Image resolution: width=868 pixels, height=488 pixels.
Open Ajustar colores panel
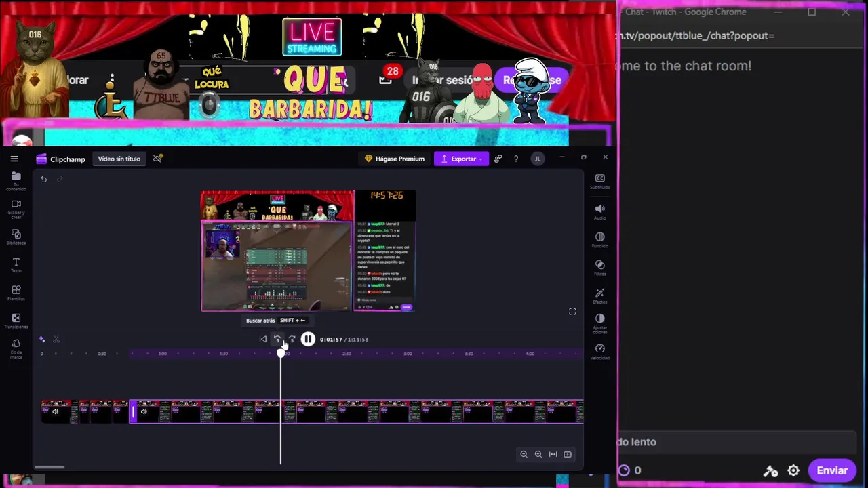599,324
